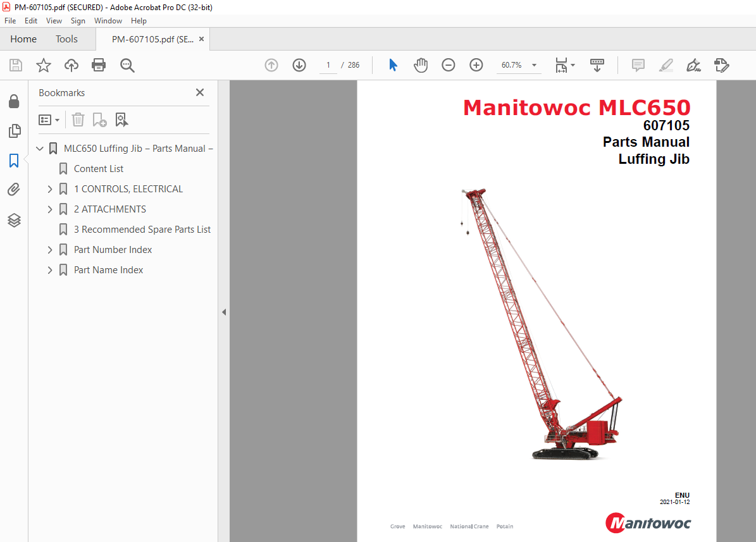Expand Part Name Index bookmark
Image resolution: width=756 pixels, height=542 pixels.
pos(49,270)
